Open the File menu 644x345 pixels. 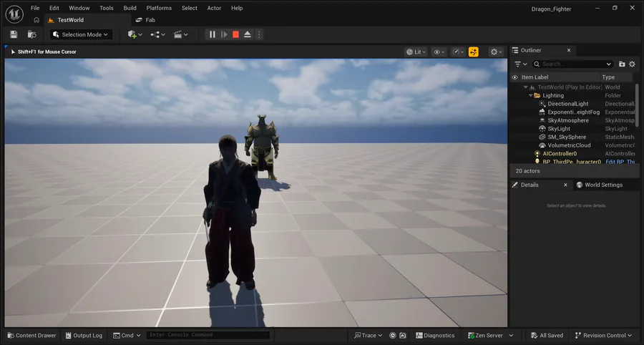(35, 8)
